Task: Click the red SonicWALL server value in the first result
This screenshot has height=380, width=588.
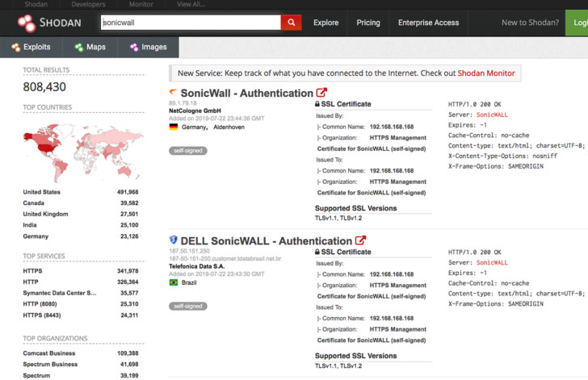Action: (x=492, y=115)
